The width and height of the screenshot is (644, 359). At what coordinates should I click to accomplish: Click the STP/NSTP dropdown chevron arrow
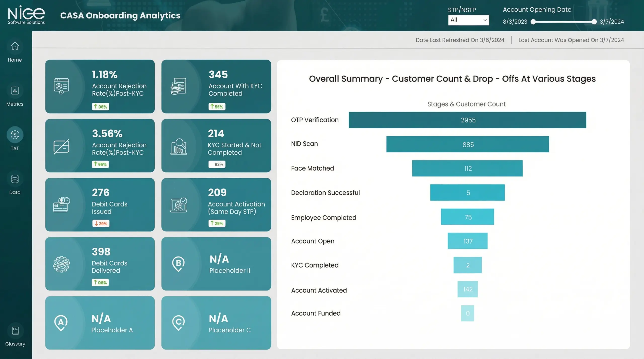tap(485, 20)
